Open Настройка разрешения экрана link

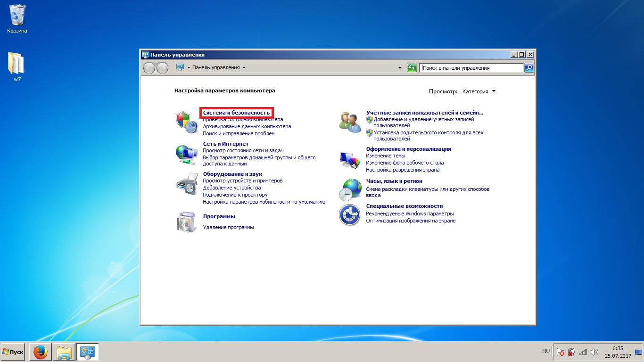pos(403,170)
